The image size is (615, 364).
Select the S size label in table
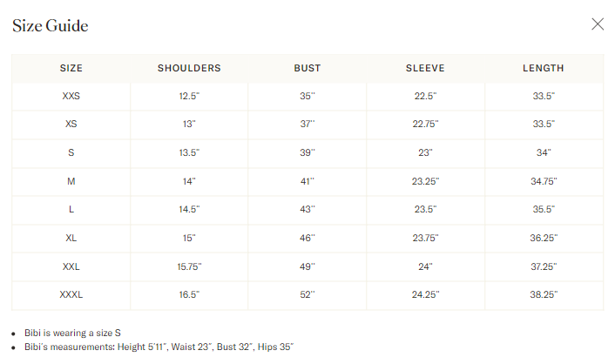click(71, 153)
